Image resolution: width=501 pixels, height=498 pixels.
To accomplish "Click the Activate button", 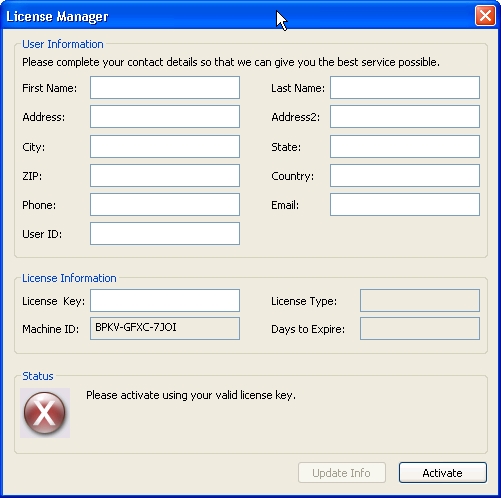I will pyautogui.click(x=443, y=473).
